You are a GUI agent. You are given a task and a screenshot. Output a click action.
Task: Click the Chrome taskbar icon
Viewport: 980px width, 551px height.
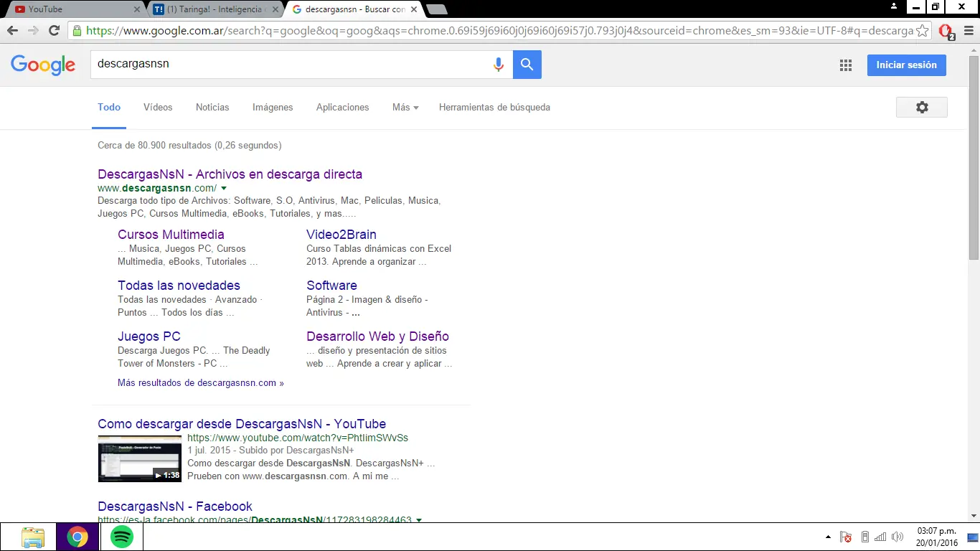77,537
